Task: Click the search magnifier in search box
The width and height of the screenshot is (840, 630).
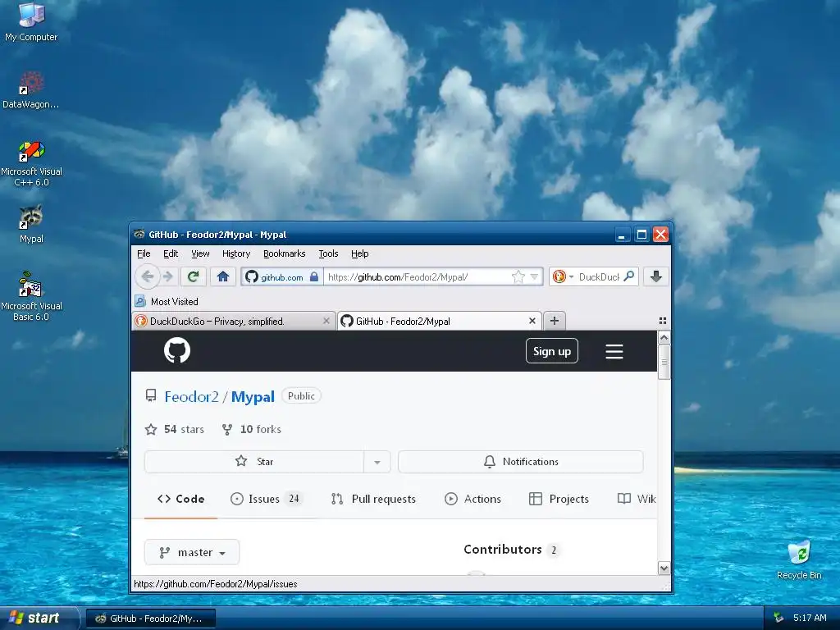Action: [629, 276]
